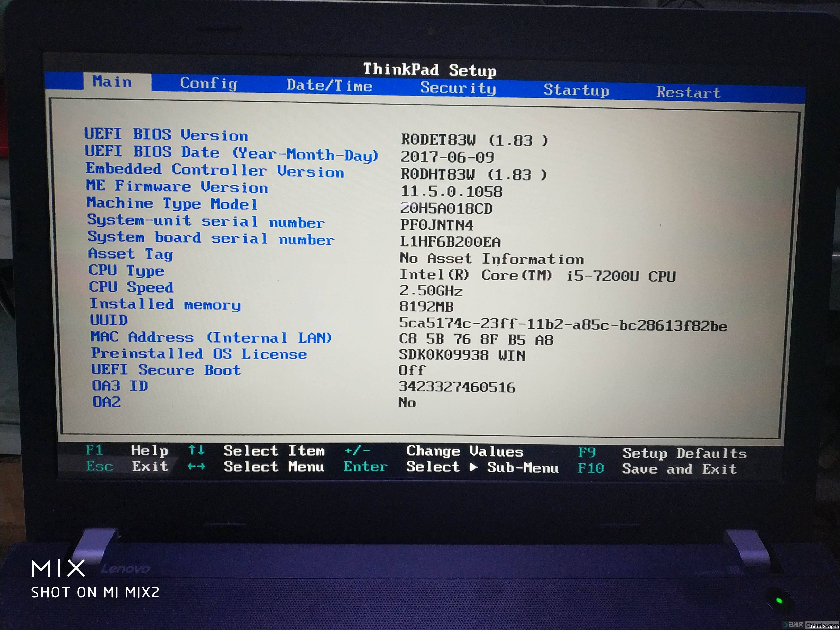Select board serial value L1HF6B200EA

tap(450, 242)
